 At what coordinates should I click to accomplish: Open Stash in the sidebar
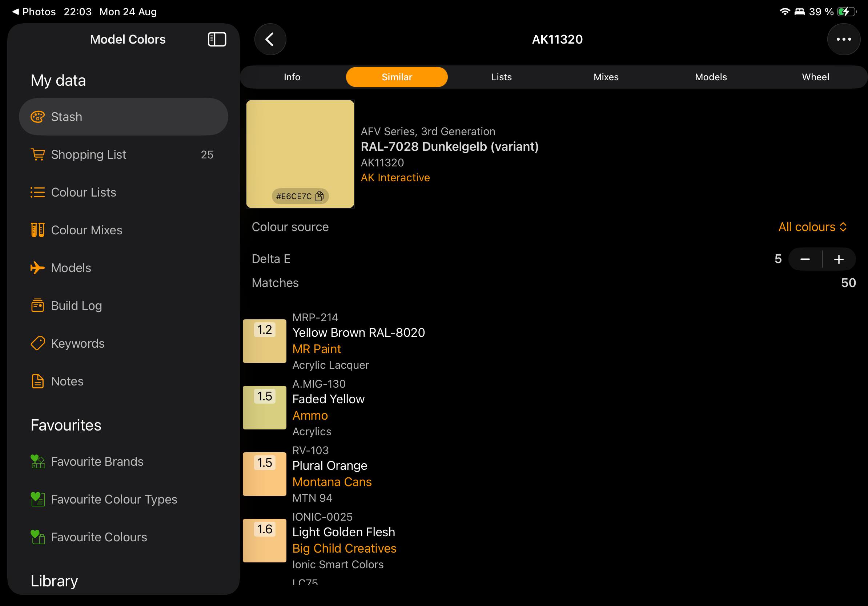point(124,117)
